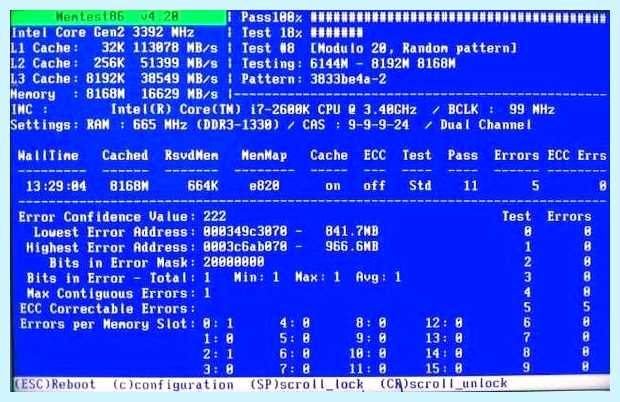Click the memory slot 0 error count

229,324
